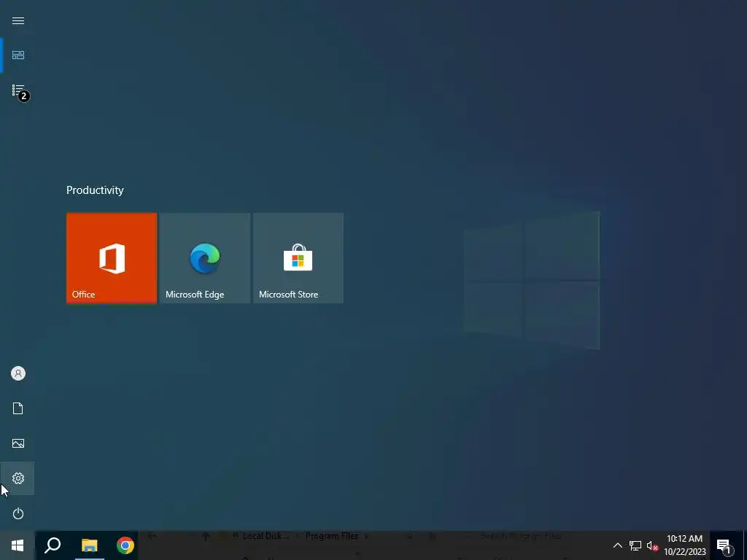
Task: Show the All apps list
Action: [18, 90]
